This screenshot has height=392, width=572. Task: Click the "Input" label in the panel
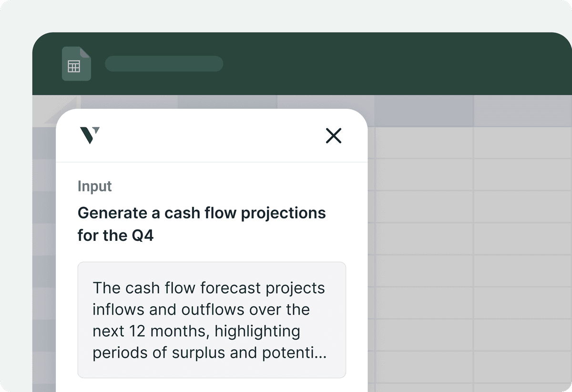click(x=95, y=186)
